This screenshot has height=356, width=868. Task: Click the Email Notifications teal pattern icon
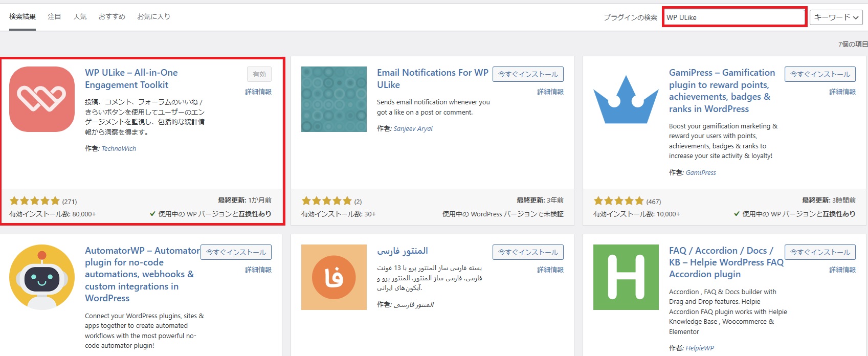333,99
